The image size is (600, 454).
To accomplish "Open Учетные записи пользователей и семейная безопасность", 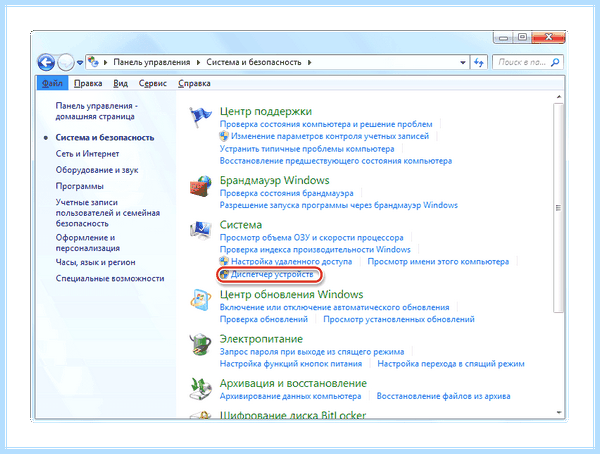I will click(108, 212).
